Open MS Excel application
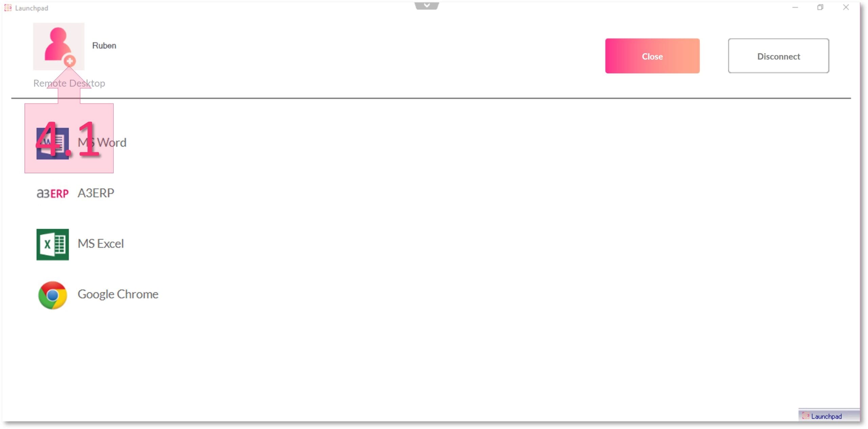This screenshot has width=868, height=429. click(x=53, y=243)
